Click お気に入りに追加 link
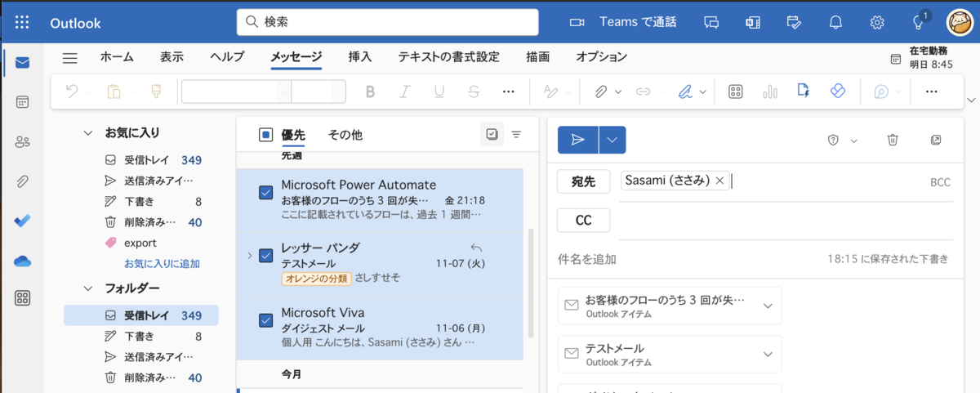Screen dimensions: 980x393 click(162, 264)
